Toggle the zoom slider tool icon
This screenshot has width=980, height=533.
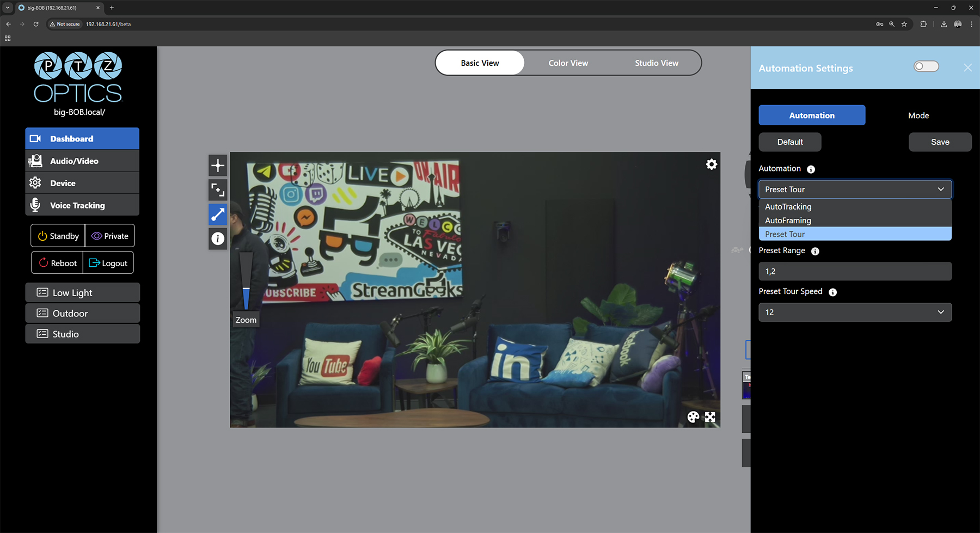click(x=218, y=214)
